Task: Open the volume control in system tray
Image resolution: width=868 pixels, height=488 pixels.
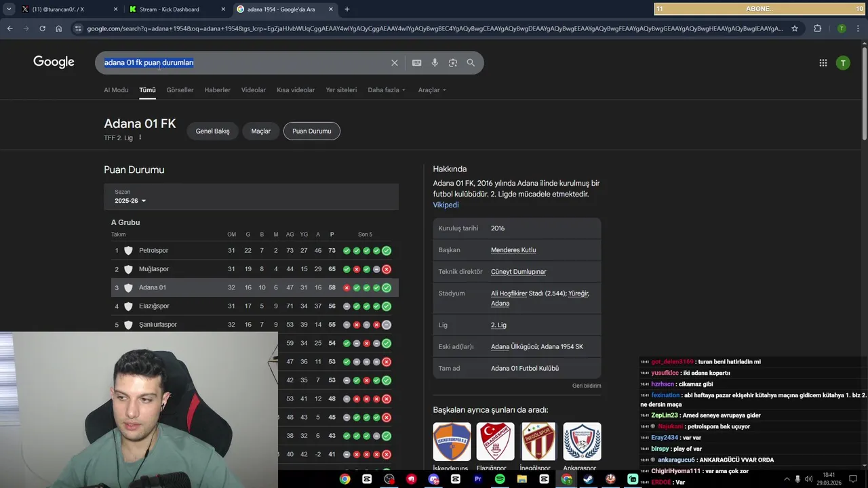Action: point(808,479)
